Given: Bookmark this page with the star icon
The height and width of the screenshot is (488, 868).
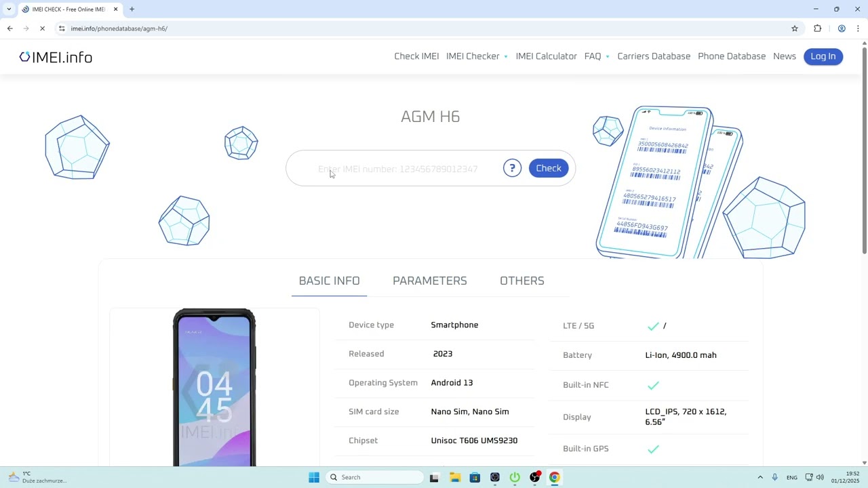Looking at the screenshot, I should (795, 28).
